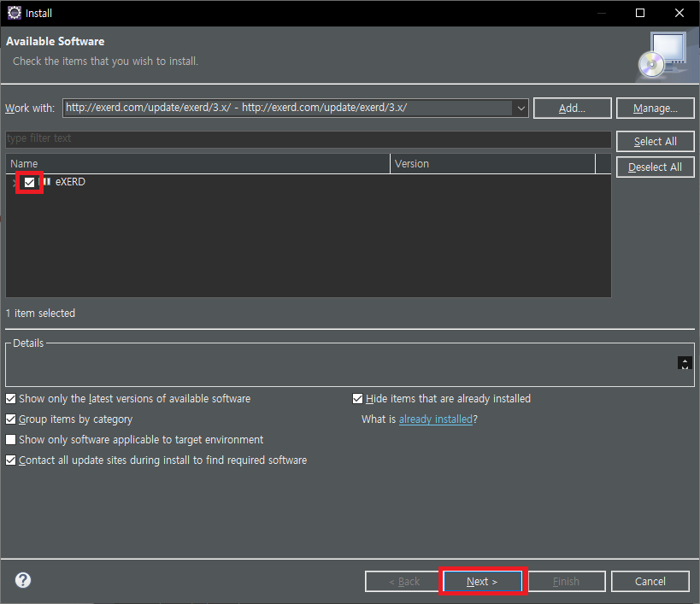Click the Eclipse Install window icon
700x604 pixels.
click(15, 13)
